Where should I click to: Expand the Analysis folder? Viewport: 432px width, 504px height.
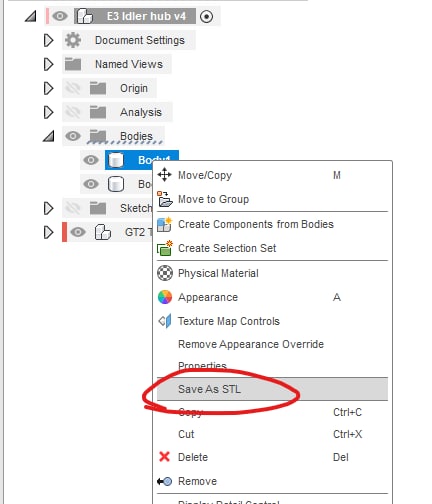coord(48,112)
